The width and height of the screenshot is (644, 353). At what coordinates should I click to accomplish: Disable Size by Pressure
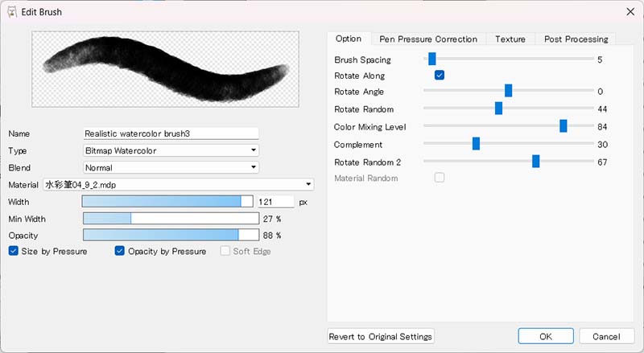[x=13, y=251]
